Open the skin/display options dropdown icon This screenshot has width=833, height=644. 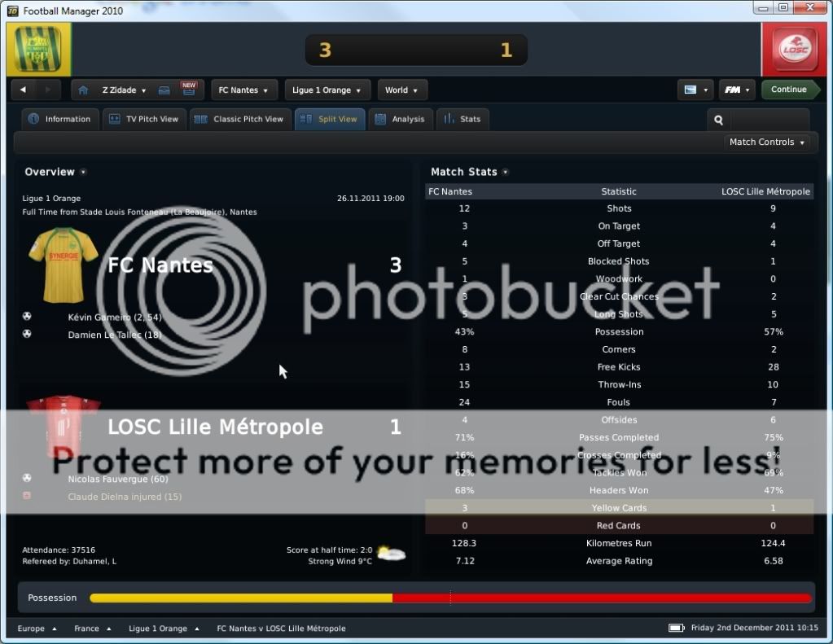click(695, 90)
